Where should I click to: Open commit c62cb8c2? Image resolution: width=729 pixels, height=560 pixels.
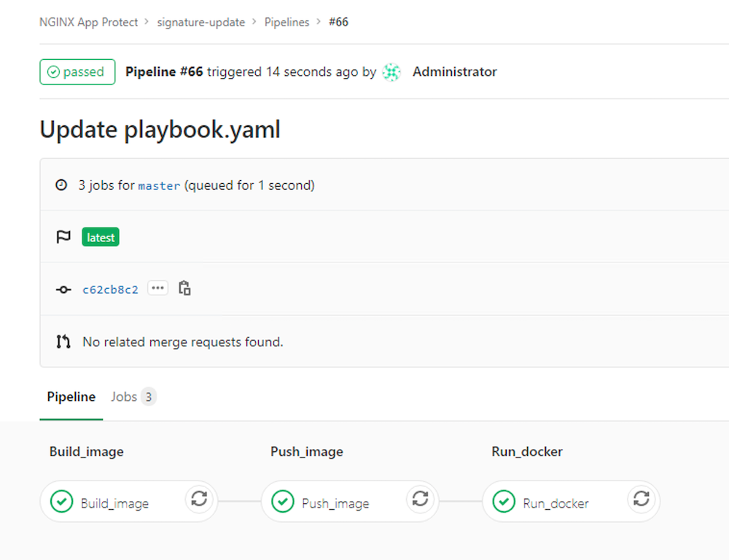click(x=110, y=289)
